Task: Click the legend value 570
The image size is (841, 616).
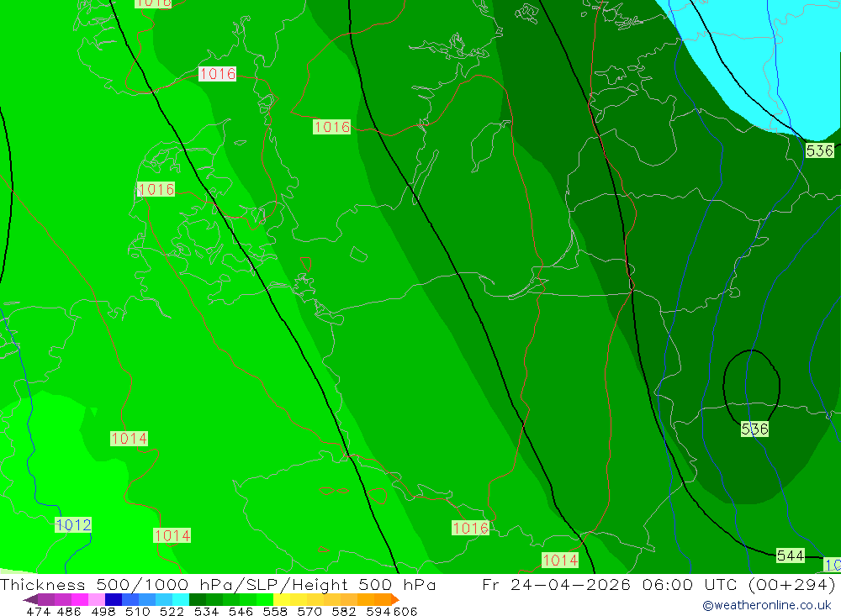Action: click(309, 611)
